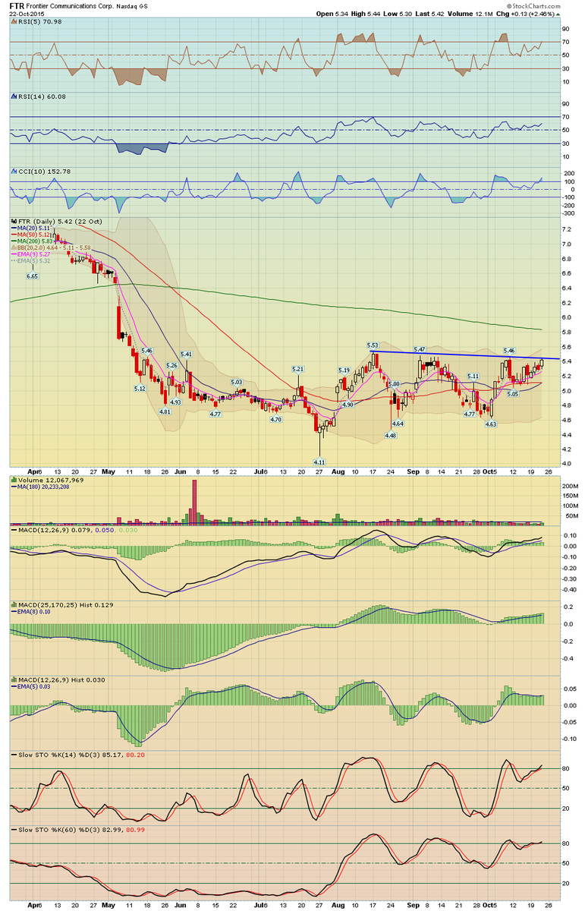This screenshot has width=588, height=911.
Task: Click the 4.81 low annotation in May
Action: tap(165, 411)
